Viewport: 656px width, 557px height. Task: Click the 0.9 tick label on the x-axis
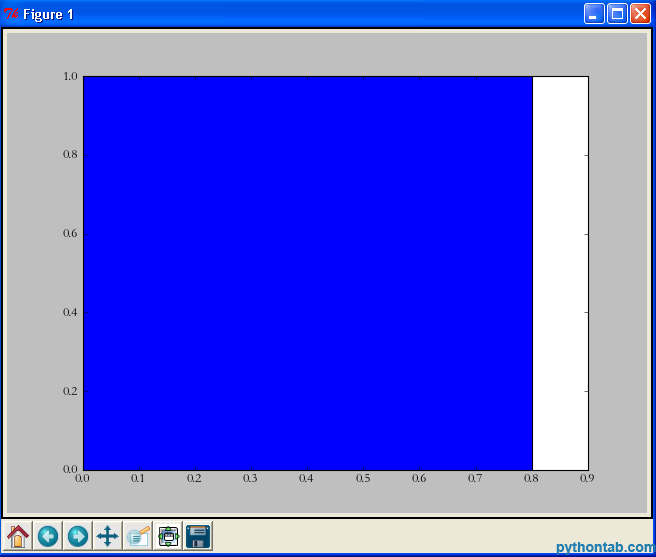[588, 478]
